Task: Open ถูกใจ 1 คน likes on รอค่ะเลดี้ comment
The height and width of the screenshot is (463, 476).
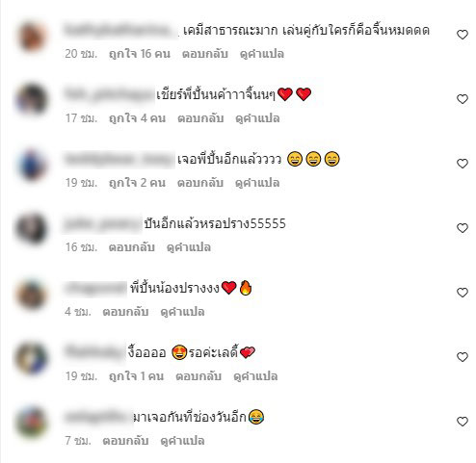Action: pyautogui.click(x=136, y=376)
